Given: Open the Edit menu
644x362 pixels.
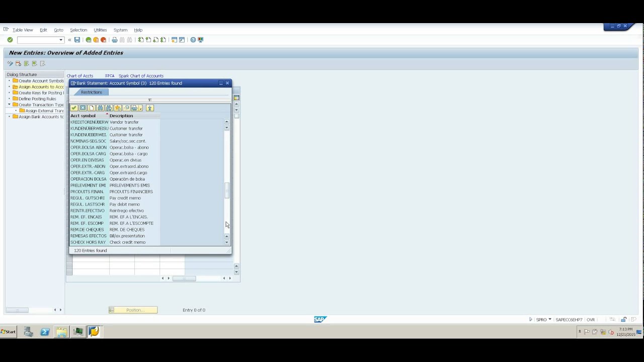Looking at the screenshot, I should click(43, 30).
